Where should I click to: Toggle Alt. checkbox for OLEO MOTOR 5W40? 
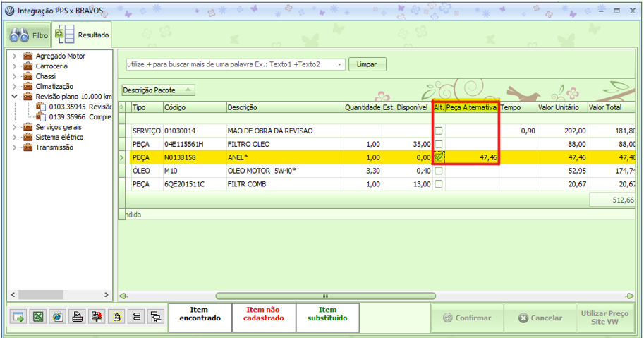(439, 171)
